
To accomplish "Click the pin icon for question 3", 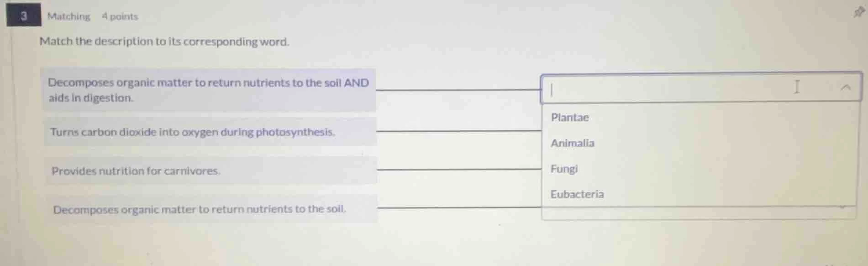I will (x=859, y=13).
